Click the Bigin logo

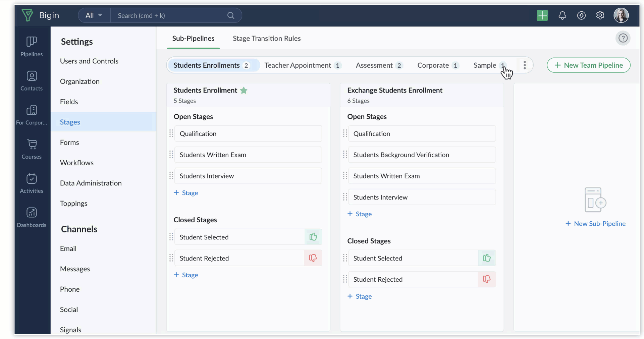coord(40,15)
